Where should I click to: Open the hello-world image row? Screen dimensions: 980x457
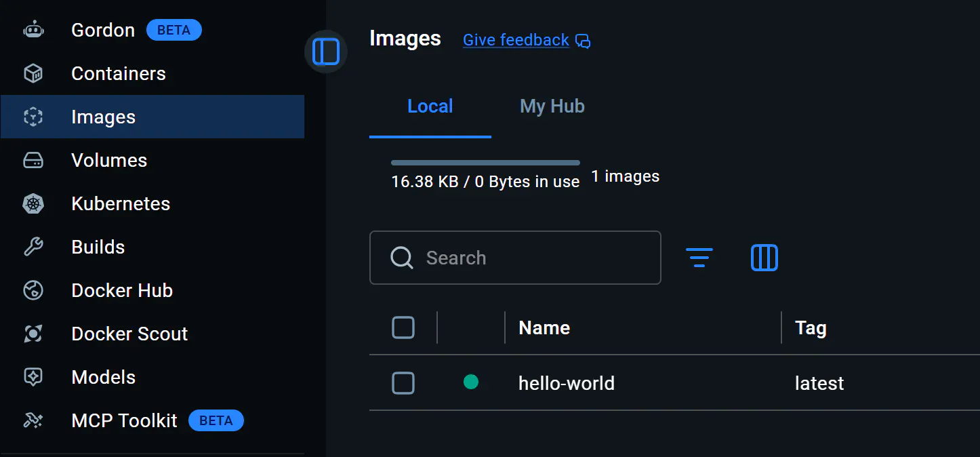(674, 383)
